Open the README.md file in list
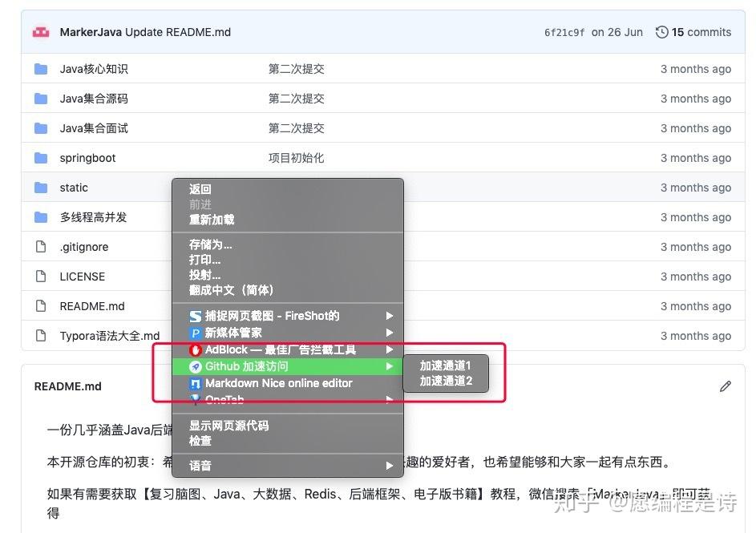This screenshot has height=533, width=756. [92, 306]
